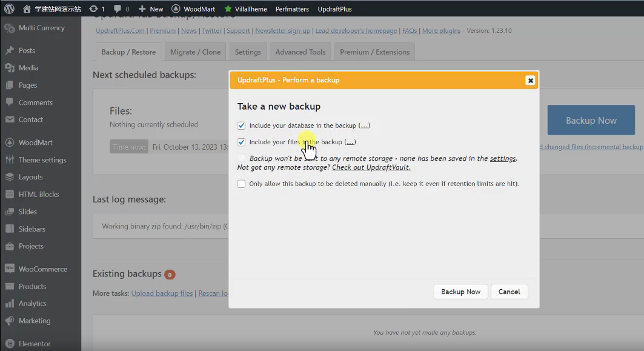Image resolution: width=644 pixels, height=351 pixels.
Task: Select the Products icon in the sidebar
Action: pyautogui.click(x=10, y=287)
